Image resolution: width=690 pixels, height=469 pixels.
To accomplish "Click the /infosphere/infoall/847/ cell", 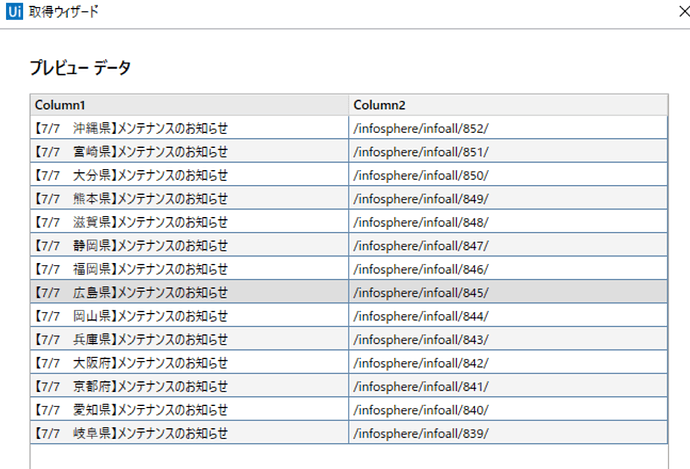I will [x=508, y=245].
